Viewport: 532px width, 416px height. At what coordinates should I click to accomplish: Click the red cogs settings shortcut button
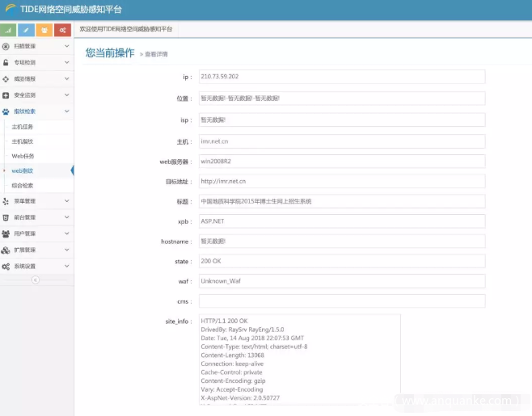click(x=63, y=31)
